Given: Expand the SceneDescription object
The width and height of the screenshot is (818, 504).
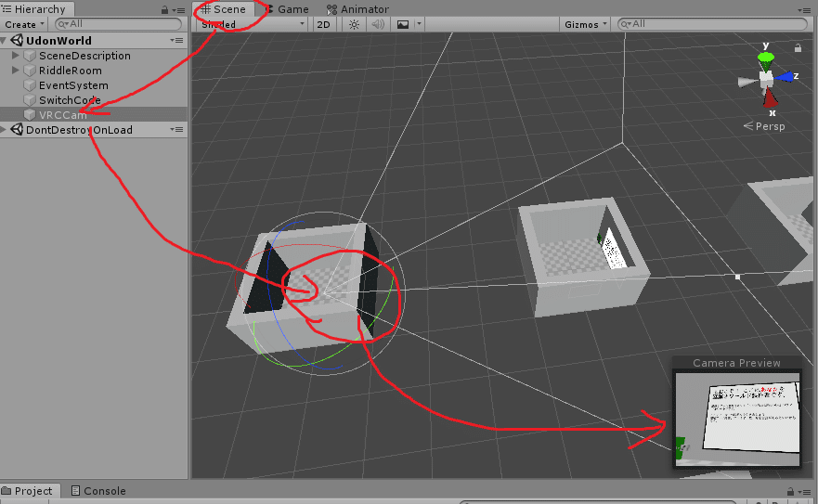Looking at the screenshot, I should pyautogui.click(x=16, y=56).
